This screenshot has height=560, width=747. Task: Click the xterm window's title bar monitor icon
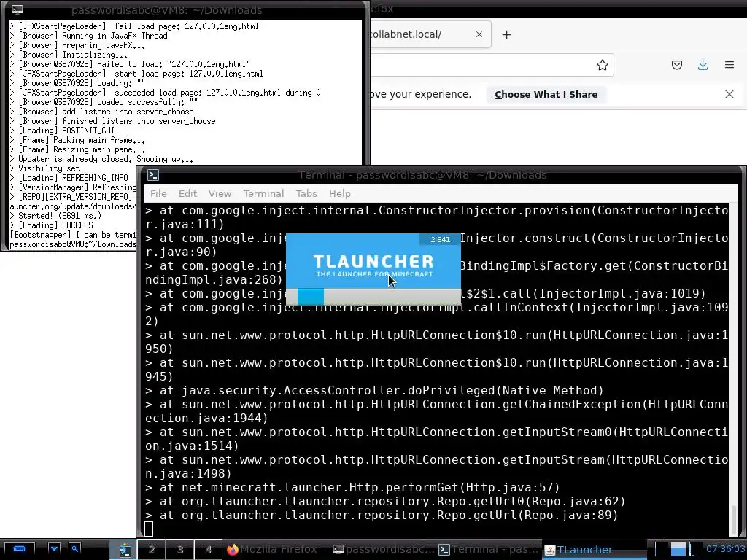pos(18,9)
